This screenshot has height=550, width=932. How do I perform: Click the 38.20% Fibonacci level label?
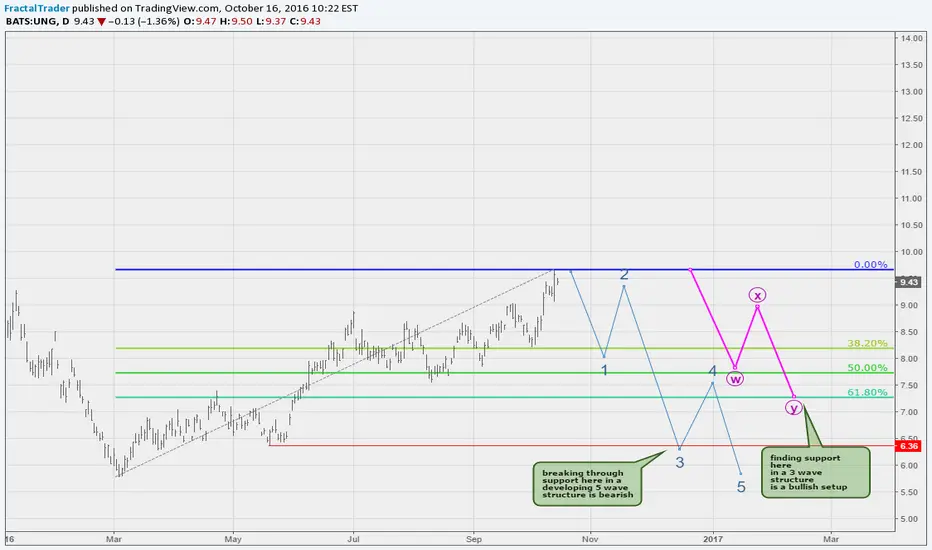pyautogui.click(x=867, y=343)
